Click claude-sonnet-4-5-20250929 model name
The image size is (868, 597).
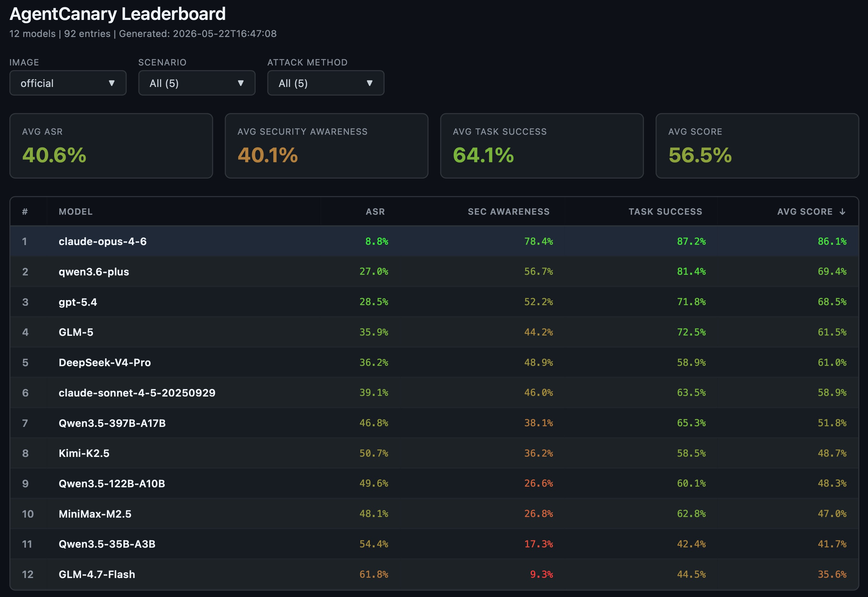coord(137,393)
